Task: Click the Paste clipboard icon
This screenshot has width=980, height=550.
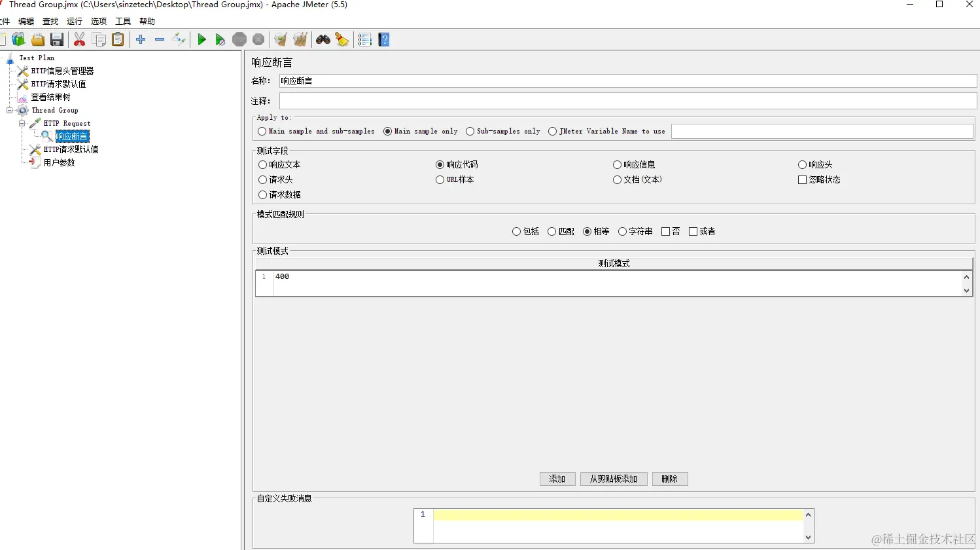Action: pyautogui.click(x=118, y=40)
